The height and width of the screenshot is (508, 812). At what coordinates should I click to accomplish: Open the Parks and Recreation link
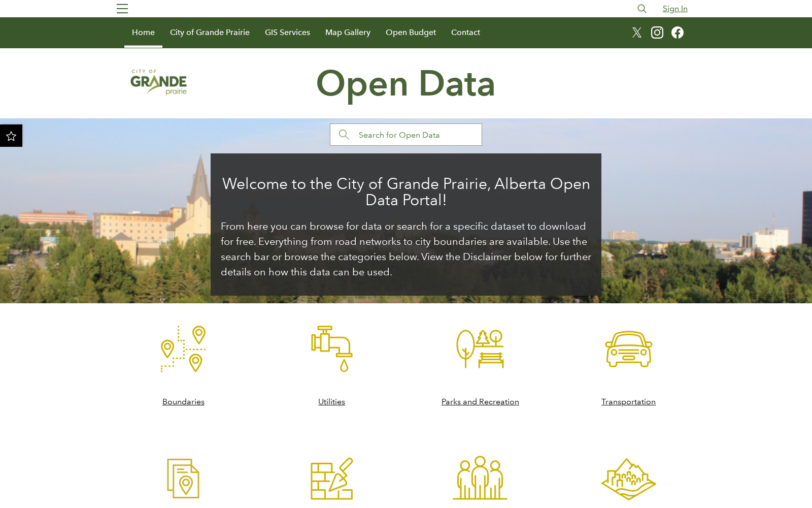click(480, 402)
